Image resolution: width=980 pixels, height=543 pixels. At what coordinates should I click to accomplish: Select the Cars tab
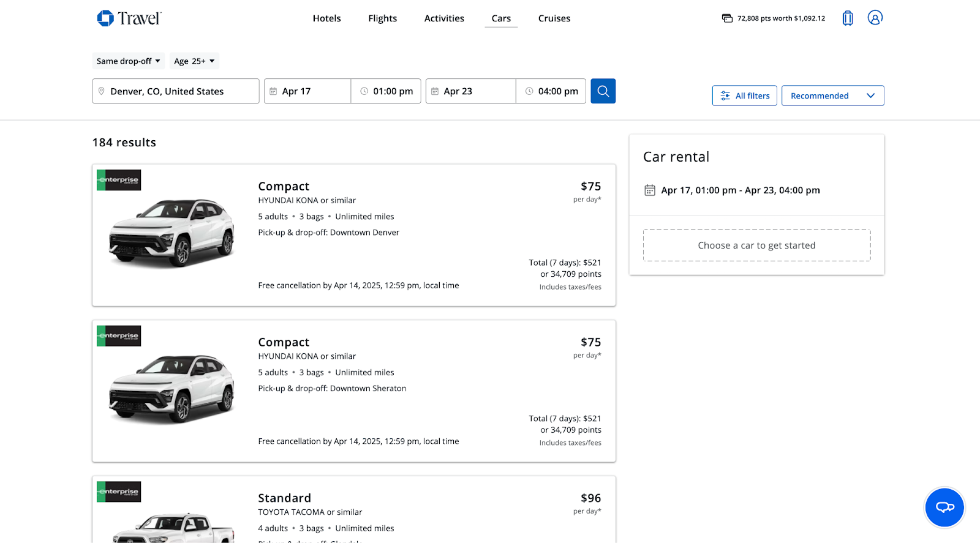click(501, 18)
